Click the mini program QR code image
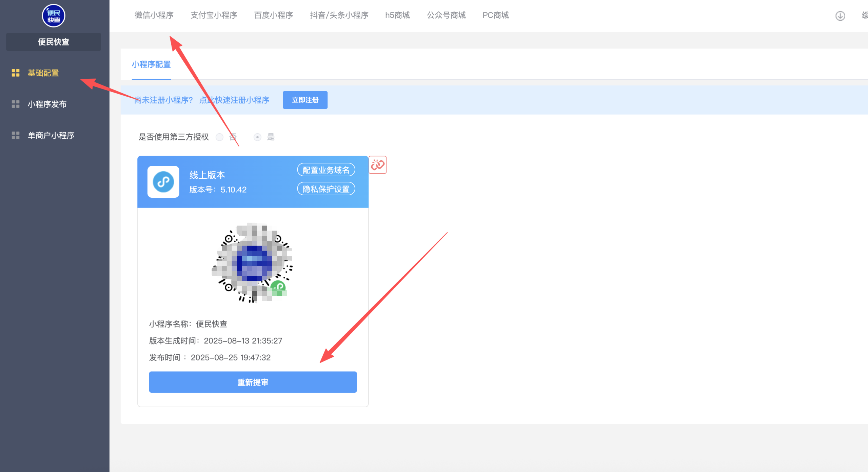This screenshot has width=868, height=472. point(252,263)
